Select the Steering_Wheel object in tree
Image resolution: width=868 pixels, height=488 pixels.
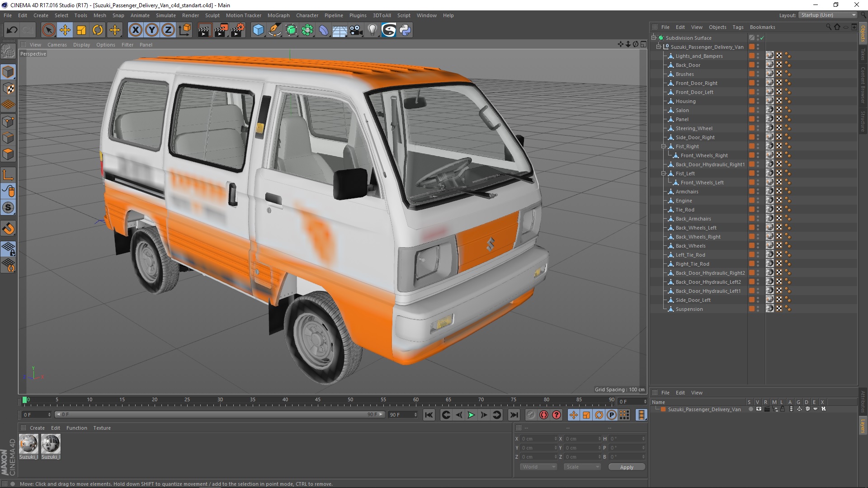click(x=694, y=128)
